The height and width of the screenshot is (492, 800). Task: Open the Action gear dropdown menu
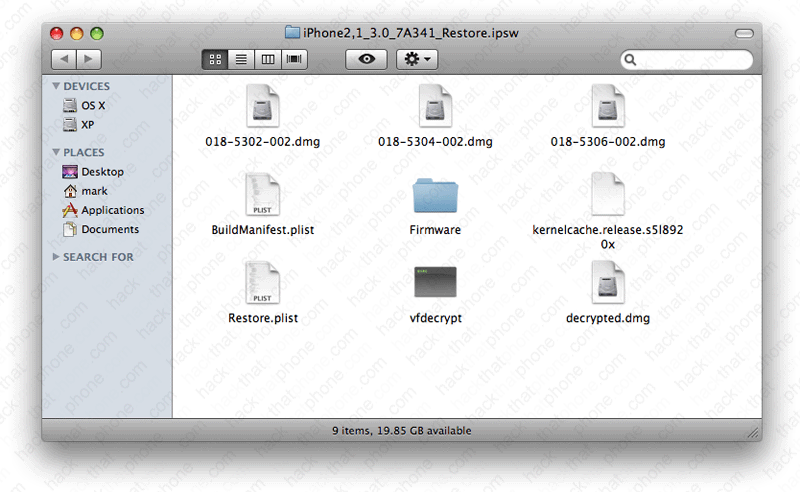click(416, 60)
